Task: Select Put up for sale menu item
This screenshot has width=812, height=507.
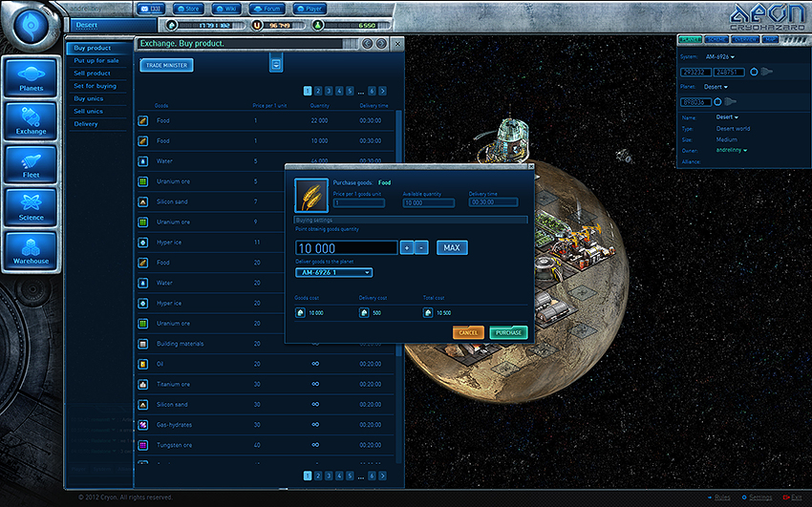Action: pos(96,60)
